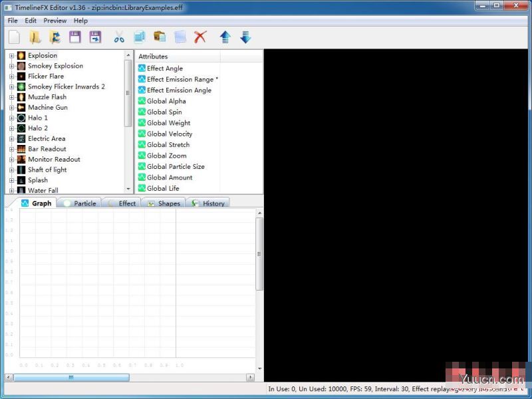Select the Global Alpha attribute
Viewport: 532px width, 399px height.
(165, 100)
